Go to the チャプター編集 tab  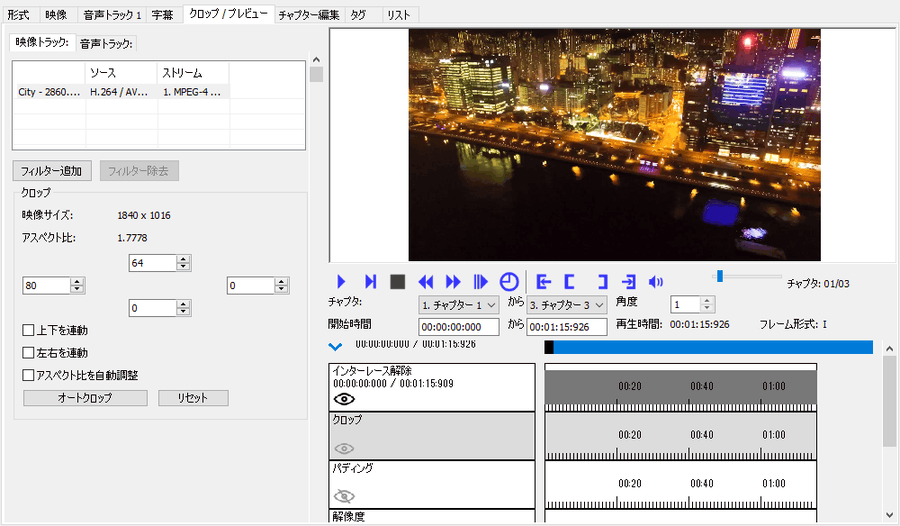pos(309,15)
